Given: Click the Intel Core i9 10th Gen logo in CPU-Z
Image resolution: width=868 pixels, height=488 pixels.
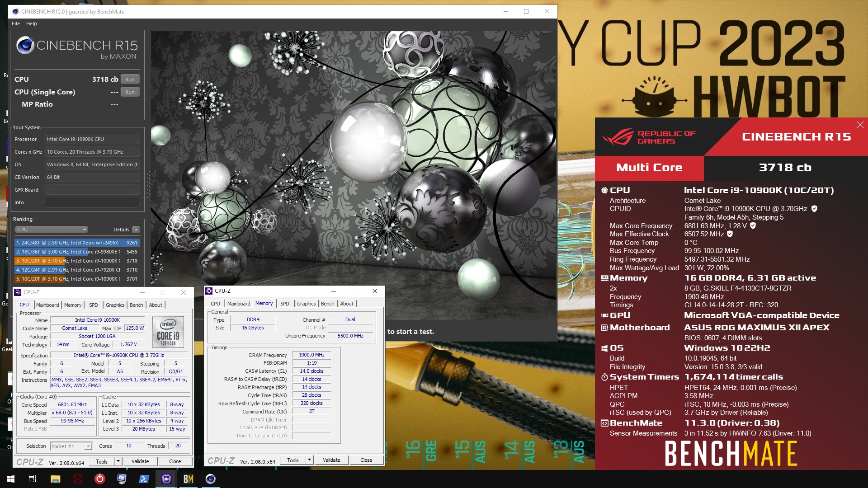Looking at the screenshot, I should click(168, 332).
